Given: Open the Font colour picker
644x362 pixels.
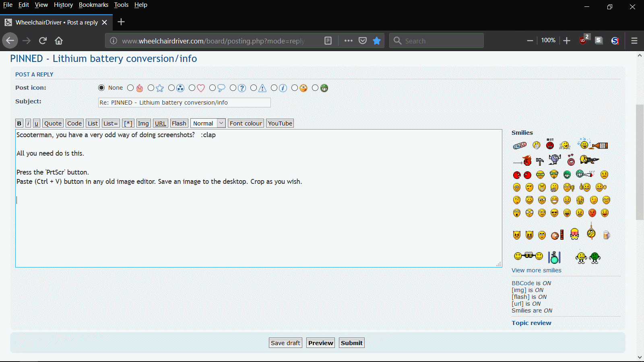Looking at the screenshot, I should [246, 123].
